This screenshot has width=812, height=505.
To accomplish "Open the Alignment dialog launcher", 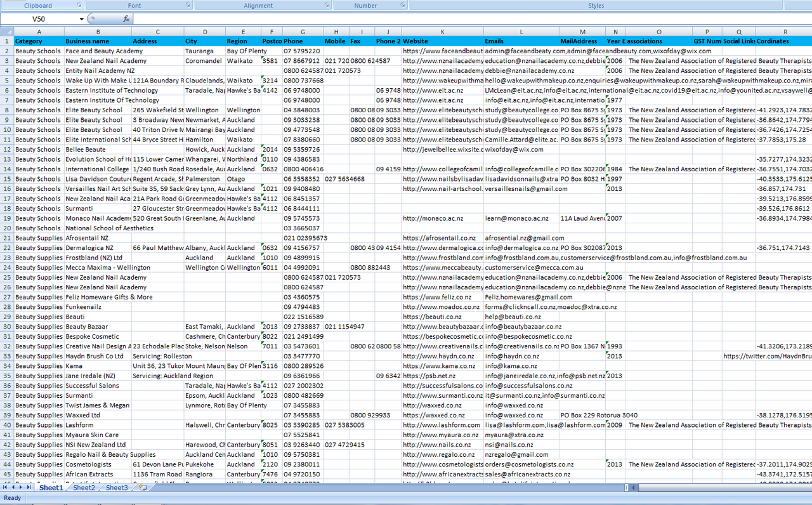I will click(x=327, y=5).
